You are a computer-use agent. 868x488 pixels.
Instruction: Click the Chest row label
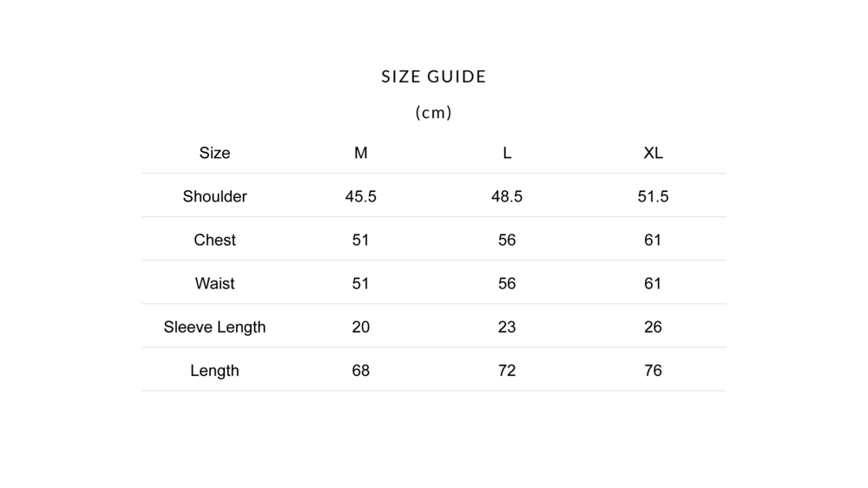pyautogui.click(x=214, y=240)
